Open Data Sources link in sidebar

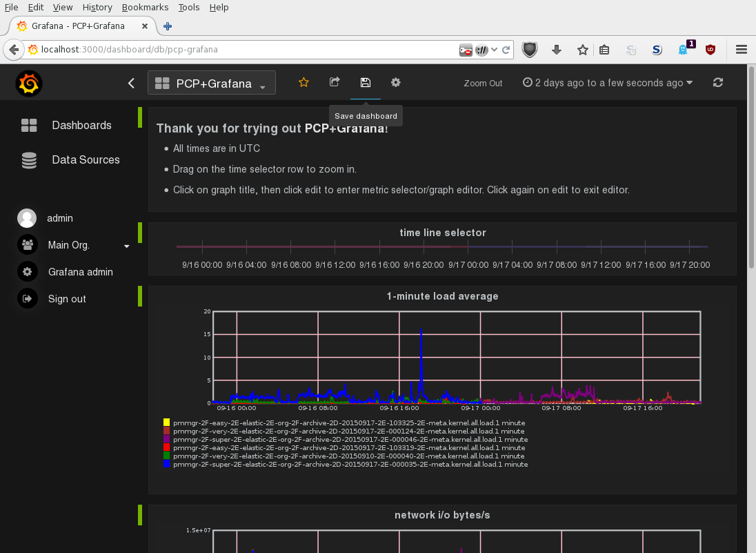86,160
